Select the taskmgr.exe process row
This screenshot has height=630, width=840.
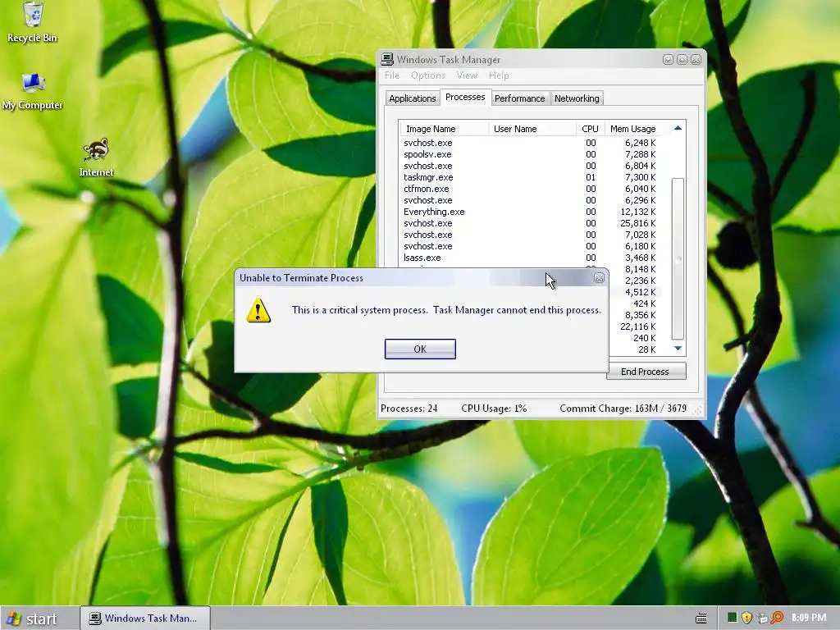531,177
